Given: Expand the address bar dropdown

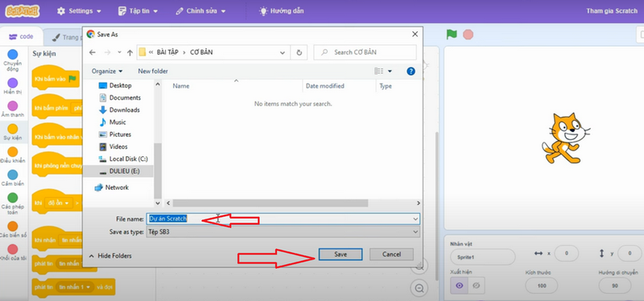Looking at the screenshot, I should tap(283, 52).
